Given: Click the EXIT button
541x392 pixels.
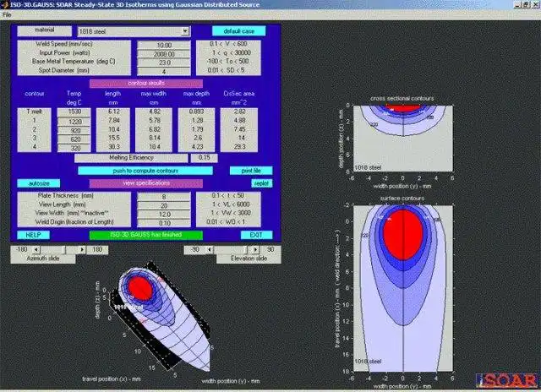Looking at the screenshot, I should pos(256,235).
